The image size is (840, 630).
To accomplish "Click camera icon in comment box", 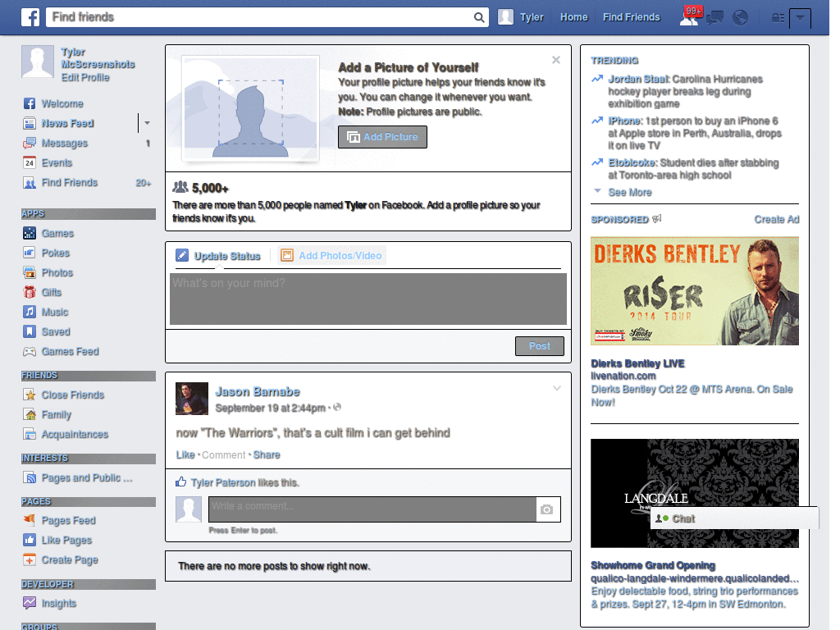I will click(x=547, y=509).
